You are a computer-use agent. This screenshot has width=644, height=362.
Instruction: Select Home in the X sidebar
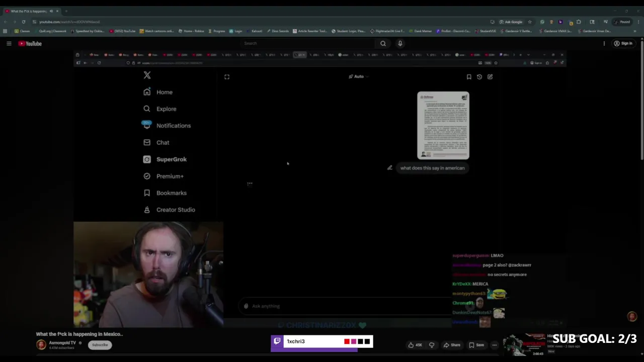pos(158,92)
